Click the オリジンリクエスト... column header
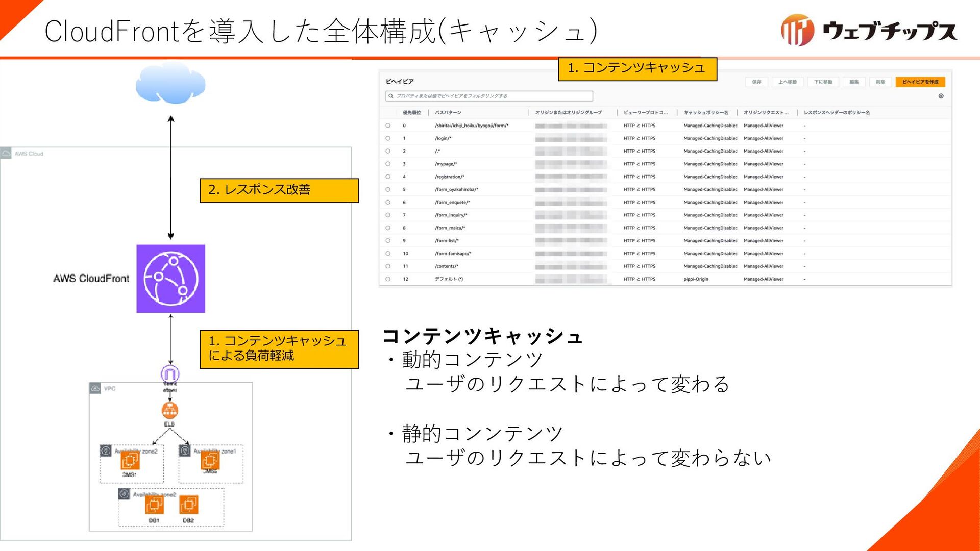 [x=766, y=112]
